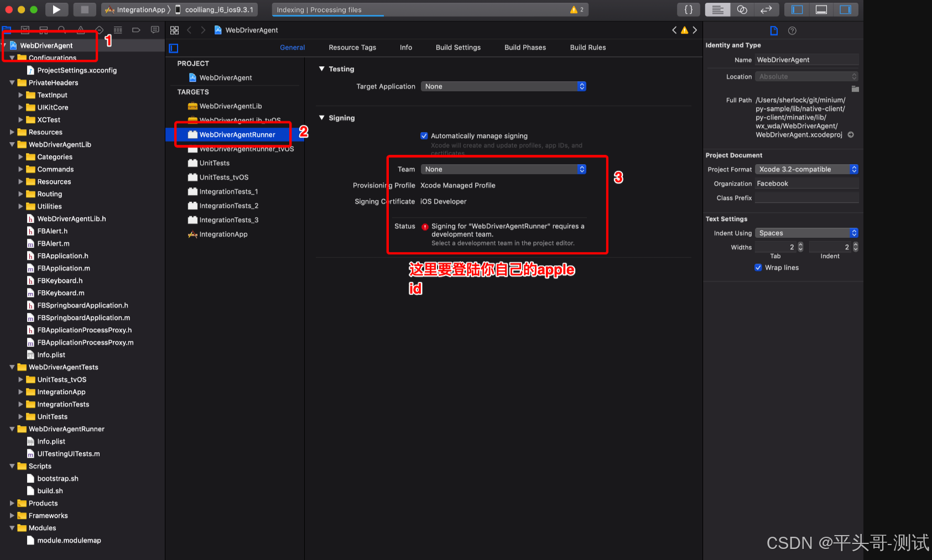The image size is (932, 560).
Task: Switch to the standard editor
Action: 717,9
